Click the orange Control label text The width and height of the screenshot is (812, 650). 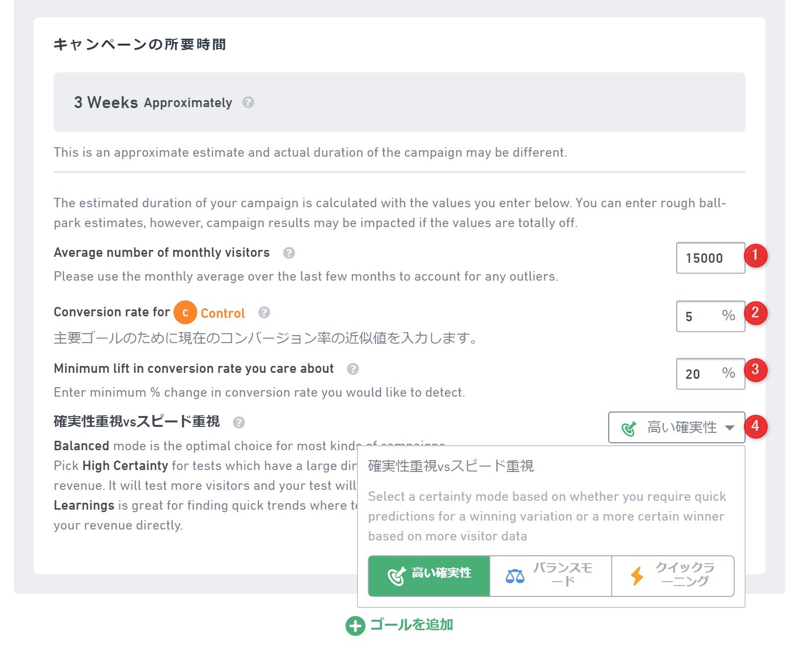coord(223,313)
